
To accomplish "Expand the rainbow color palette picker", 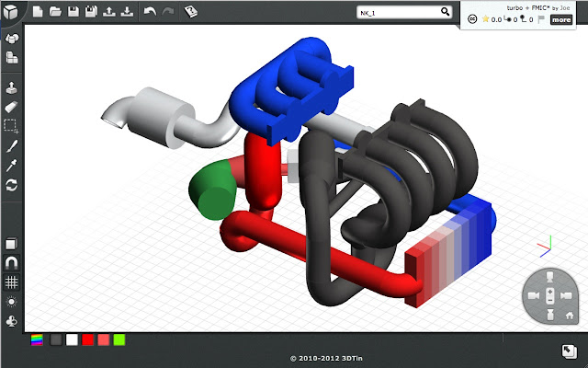I will 37,340.
